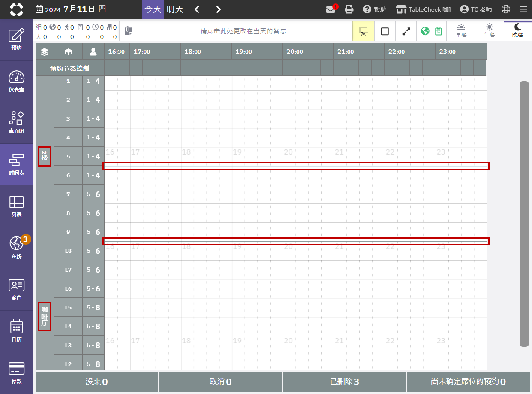This screenshot has height=394, width=532.
Task: Open the TC 老师 user account menu
Action: coord(476,9)
